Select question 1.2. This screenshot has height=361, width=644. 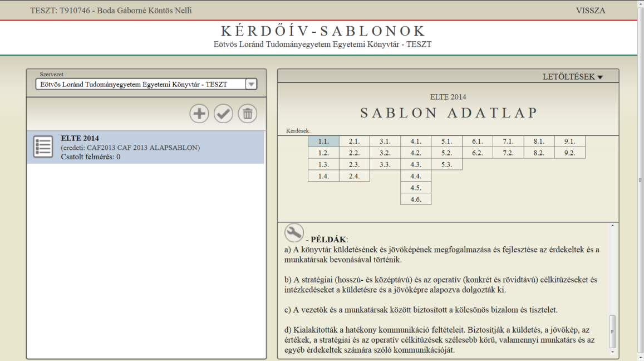[323, 153]
